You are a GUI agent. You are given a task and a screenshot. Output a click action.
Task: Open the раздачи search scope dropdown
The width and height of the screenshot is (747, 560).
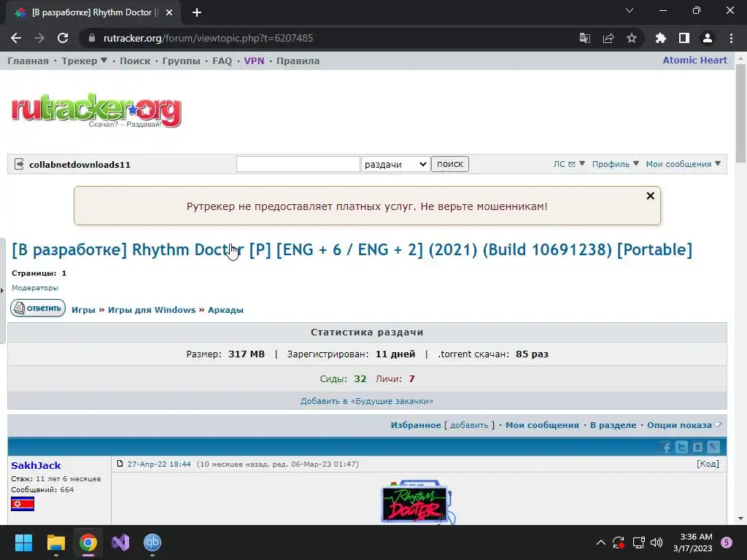(395, 164)
